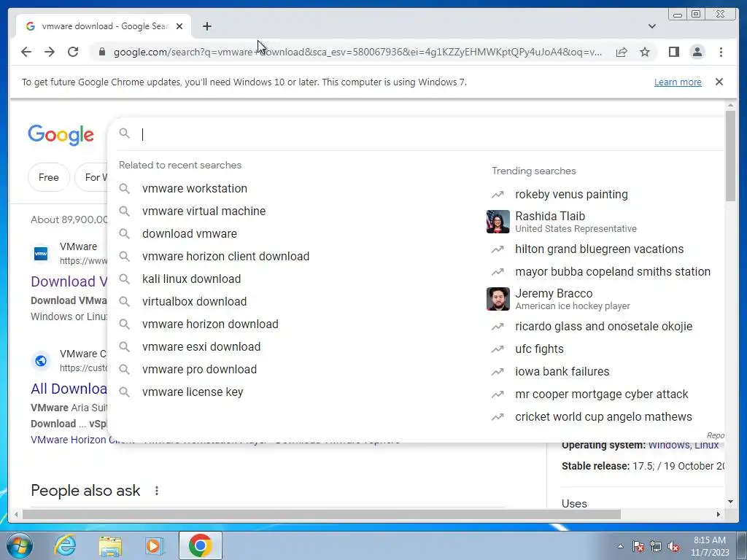Pick vmware license key suggestion
Screen dimensions: 747x560
193,392
